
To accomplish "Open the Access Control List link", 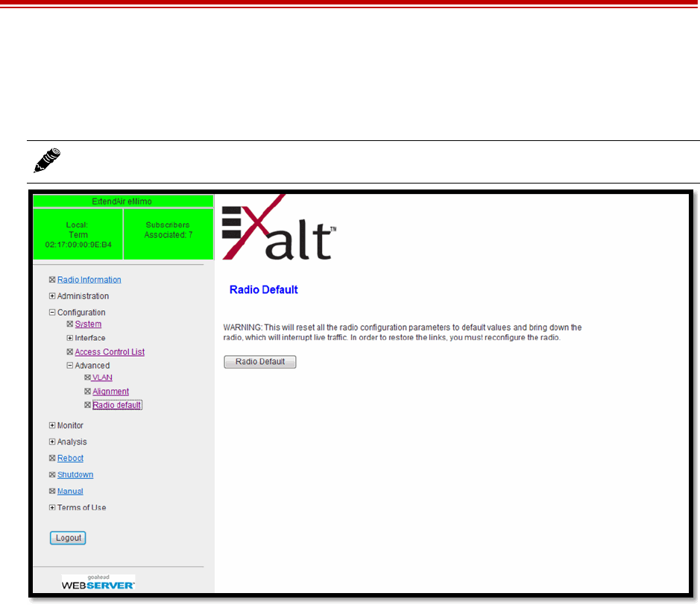I will [x=110, y=352].
